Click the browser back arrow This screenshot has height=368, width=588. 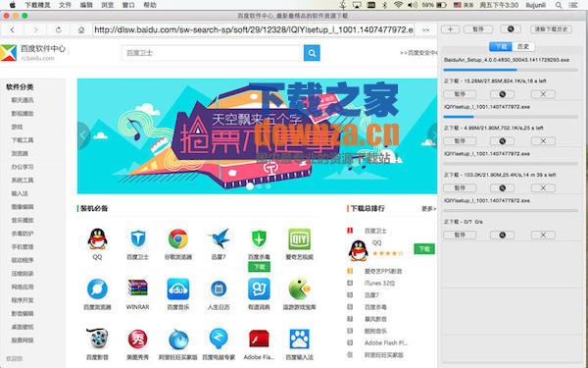(13, 29)
